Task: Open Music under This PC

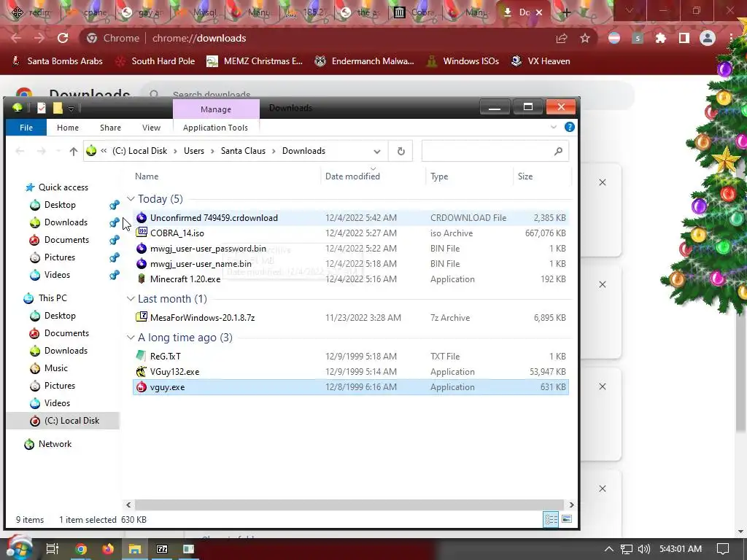Action: (x=55, y=368)
